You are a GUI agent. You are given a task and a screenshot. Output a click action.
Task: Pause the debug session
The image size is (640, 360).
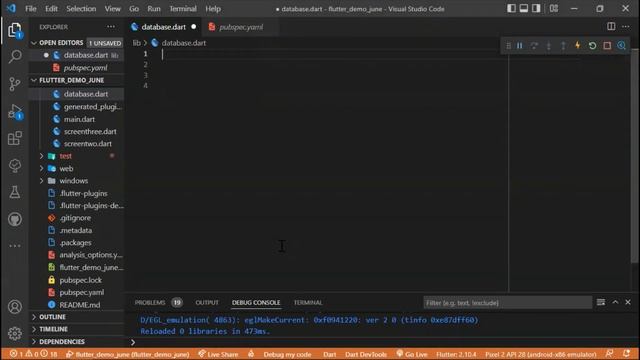point(520,46)
